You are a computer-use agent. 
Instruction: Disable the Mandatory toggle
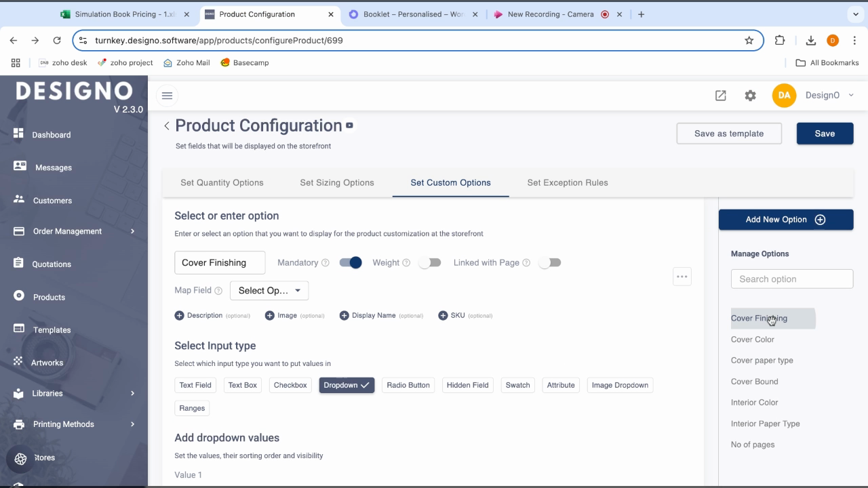point(351,262)
